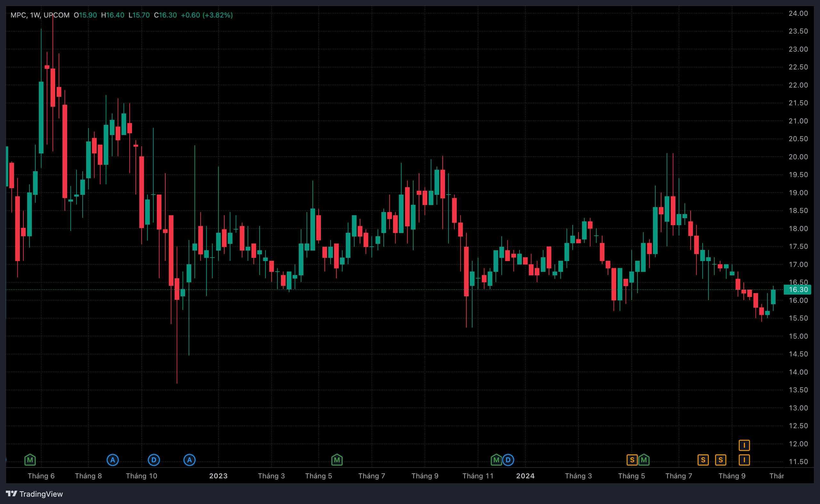Click the TradingView logo
This screenshot has height=504, width=820.
pos(34,494)
